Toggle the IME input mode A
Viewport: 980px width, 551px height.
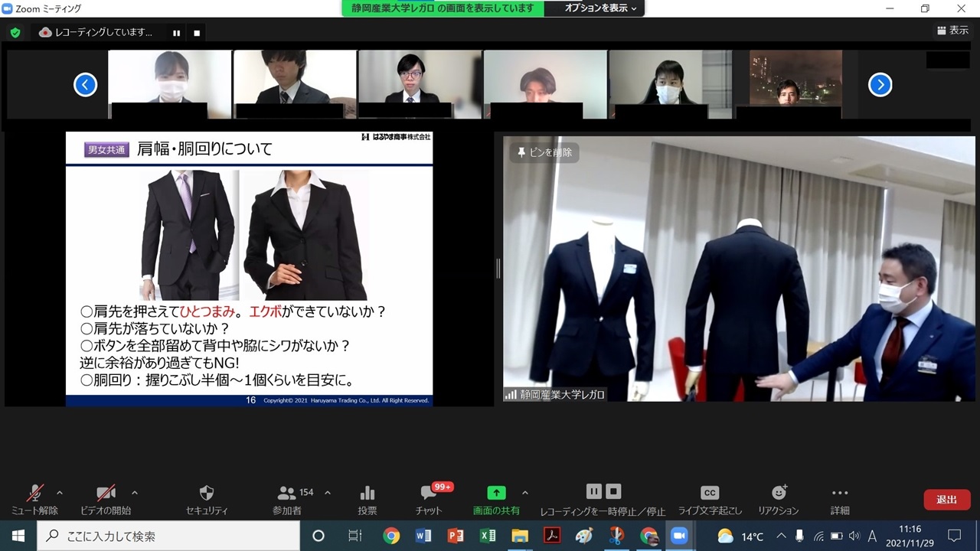pyautogui.click(x=872, y=536)
